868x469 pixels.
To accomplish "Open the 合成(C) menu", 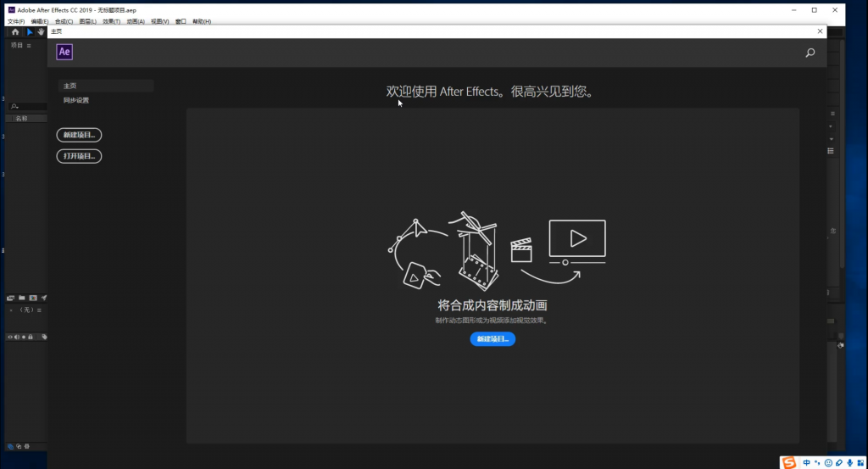I will click(64, 21).
